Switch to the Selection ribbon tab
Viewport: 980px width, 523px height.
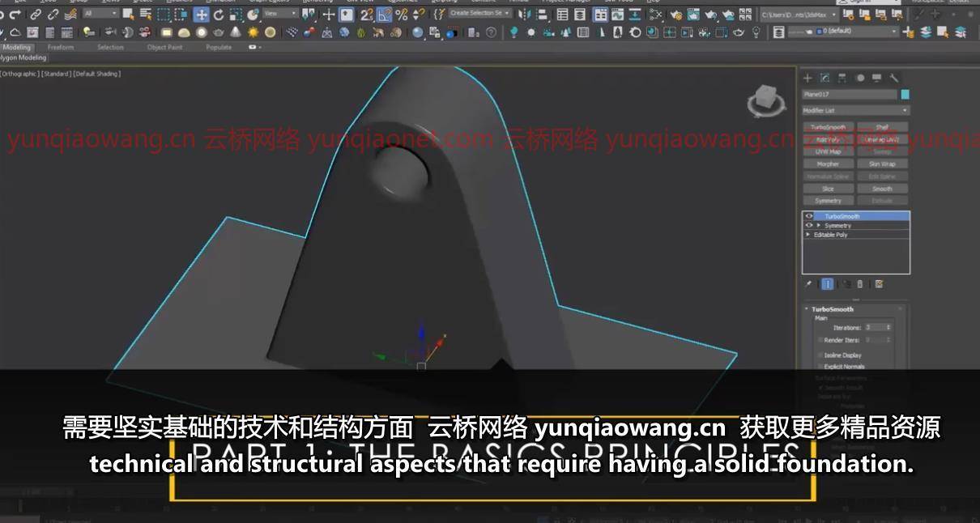click(x=110, y=48)
